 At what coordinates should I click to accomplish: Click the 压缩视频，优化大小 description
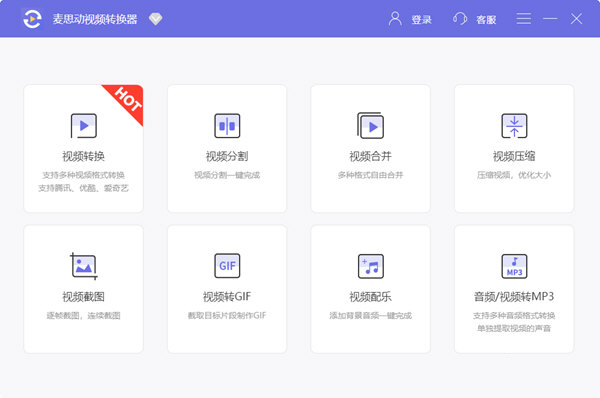click(x=514, y=175)
